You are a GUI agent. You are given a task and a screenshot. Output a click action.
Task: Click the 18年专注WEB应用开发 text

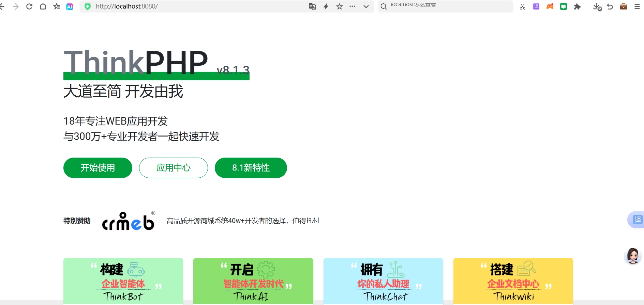pos(116,121)
